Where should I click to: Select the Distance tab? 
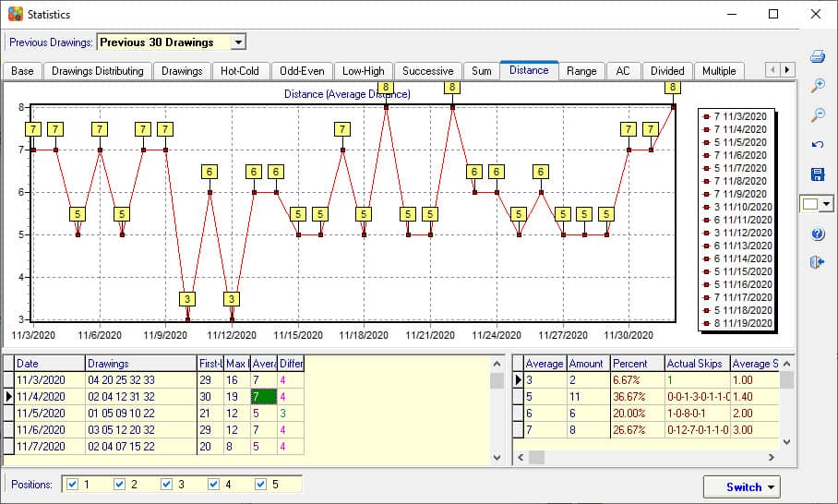529,70
